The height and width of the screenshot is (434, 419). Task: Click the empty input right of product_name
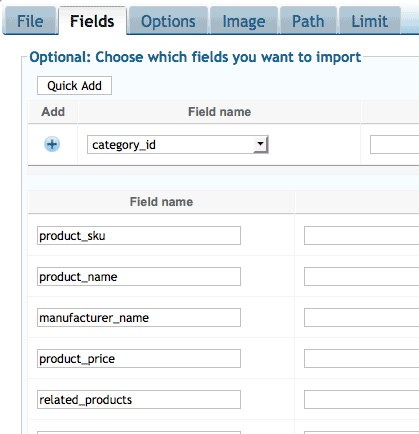361,277
